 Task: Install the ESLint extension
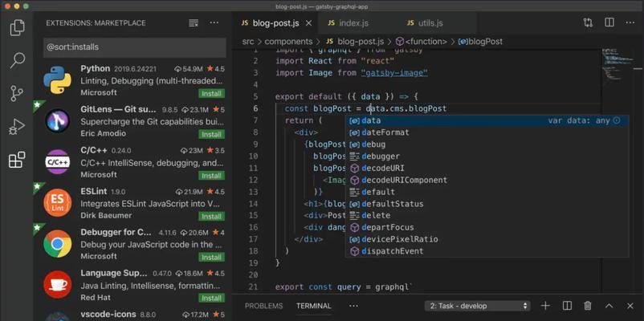(x=211, y=217)
